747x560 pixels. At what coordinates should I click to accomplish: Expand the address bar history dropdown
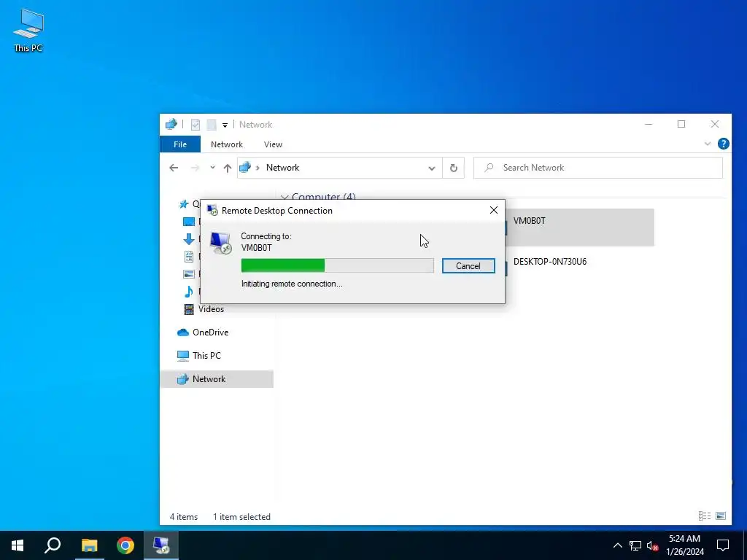pyautogui.click(x=432, y=168)
